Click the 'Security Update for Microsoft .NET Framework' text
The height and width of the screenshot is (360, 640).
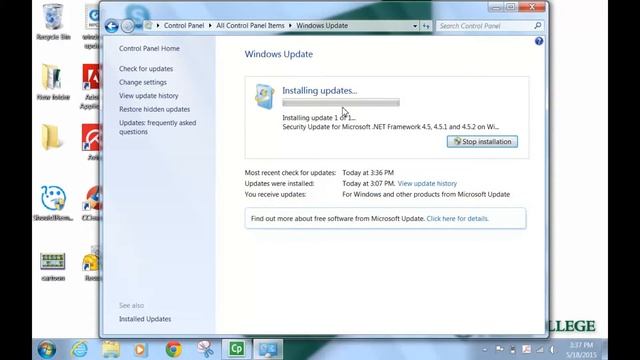pos(391,127)
